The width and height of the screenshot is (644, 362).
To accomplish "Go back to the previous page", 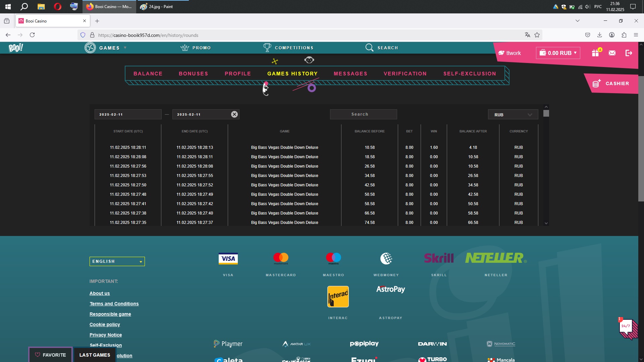I will coord(8,35).
